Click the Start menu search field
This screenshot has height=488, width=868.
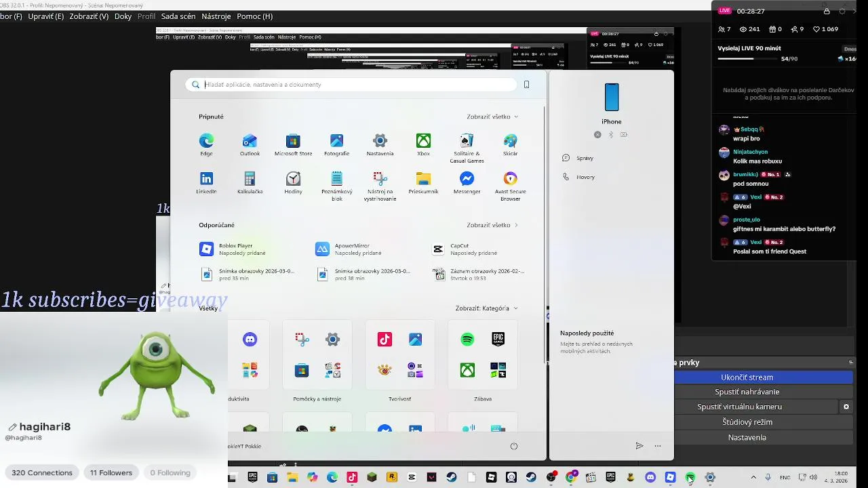click(351, 85)
